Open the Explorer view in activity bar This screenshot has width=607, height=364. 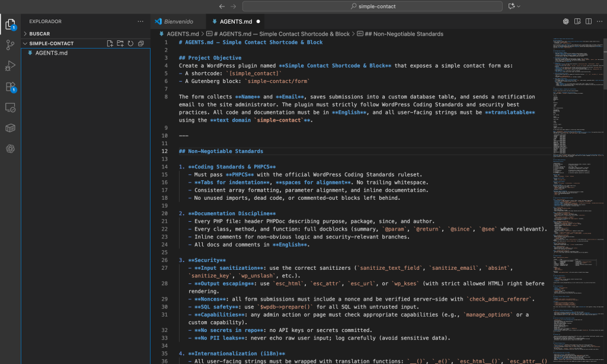(x=11, y=24)
